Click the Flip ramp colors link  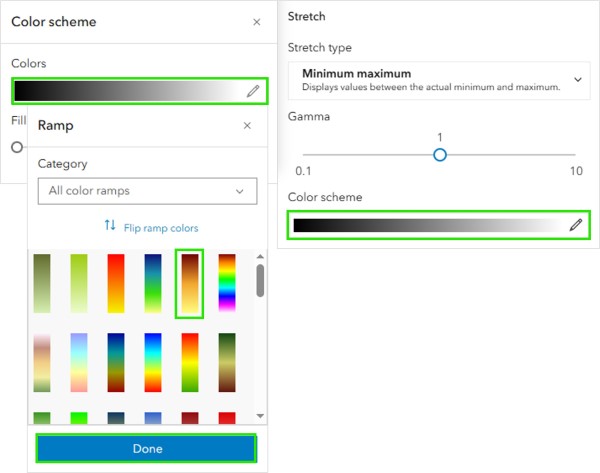pyautogui.click(x=161, y=228)
